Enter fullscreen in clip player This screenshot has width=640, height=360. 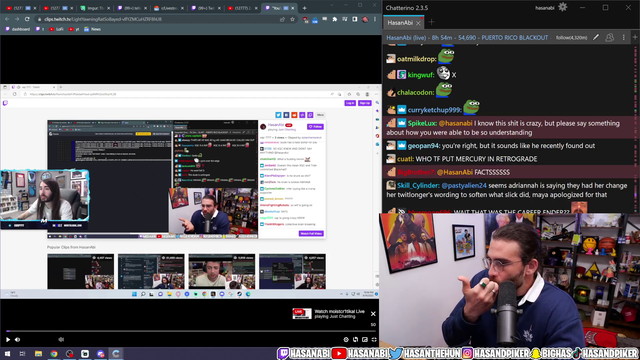pyautogui.click(x=374, y=340)
